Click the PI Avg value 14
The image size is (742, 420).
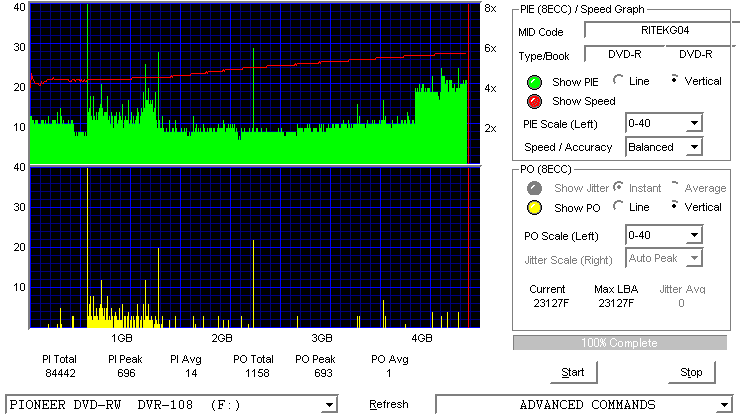(191, 373)
